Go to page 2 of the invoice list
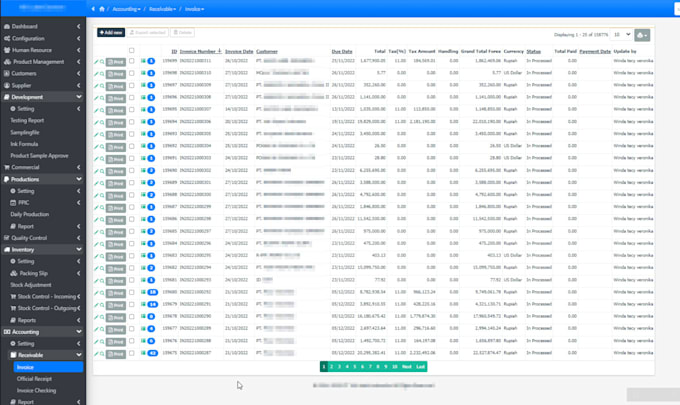This screenshot has width=680, height=405. click(x=331, y=367)
